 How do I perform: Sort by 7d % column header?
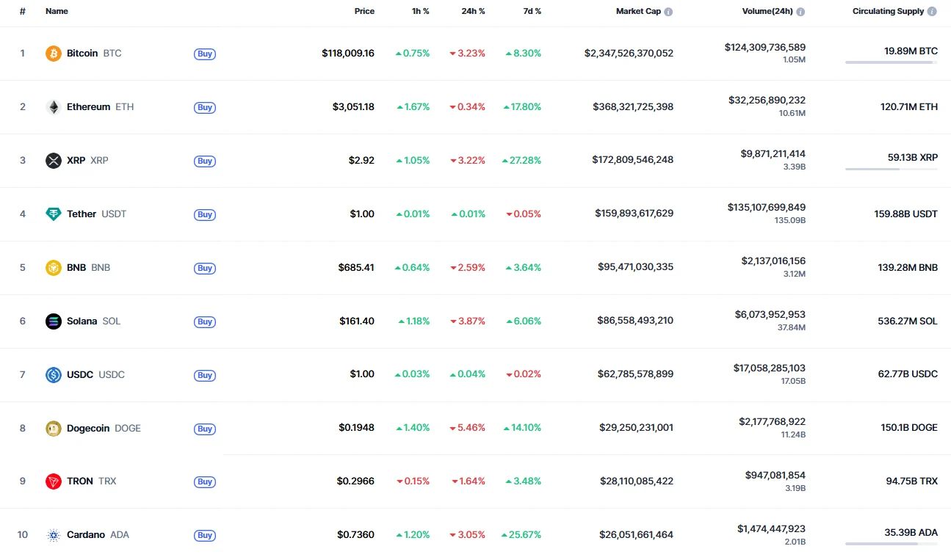click(532, 12)
